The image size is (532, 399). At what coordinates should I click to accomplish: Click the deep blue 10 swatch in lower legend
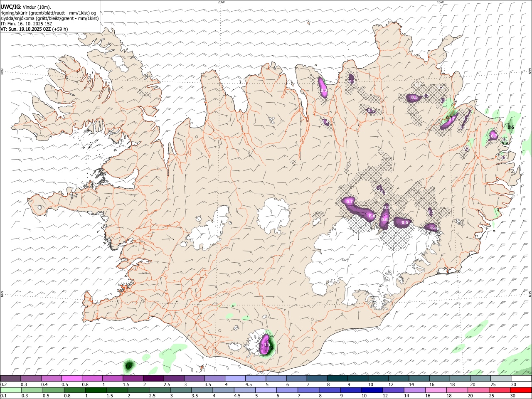[x=372, y=390]
